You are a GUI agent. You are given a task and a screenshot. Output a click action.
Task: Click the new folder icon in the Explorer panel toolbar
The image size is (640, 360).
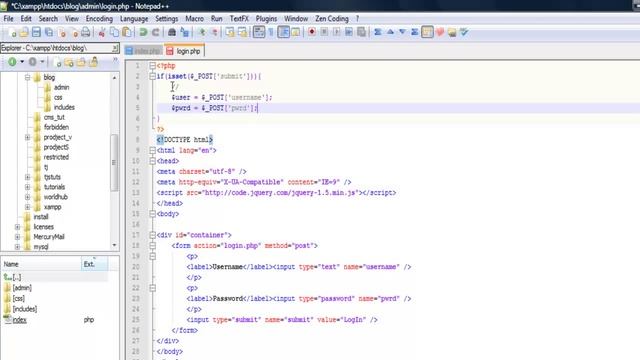point(69,62)
